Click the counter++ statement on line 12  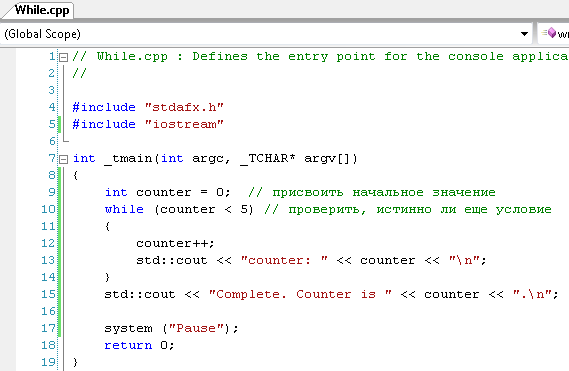point(175,244)
